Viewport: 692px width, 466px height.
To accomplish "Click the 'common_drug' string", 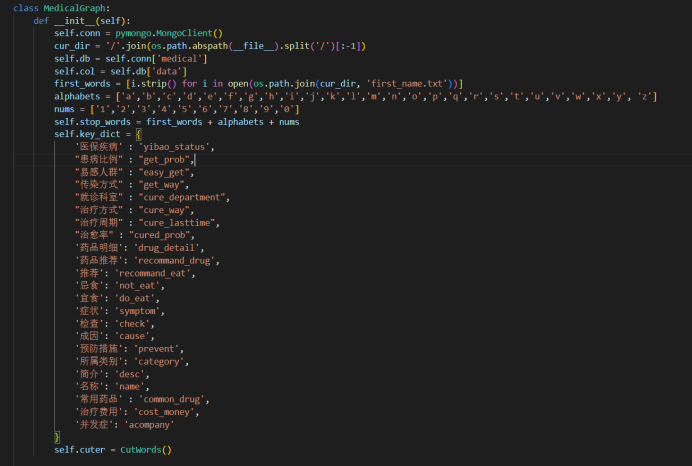I will click(167, 398).
